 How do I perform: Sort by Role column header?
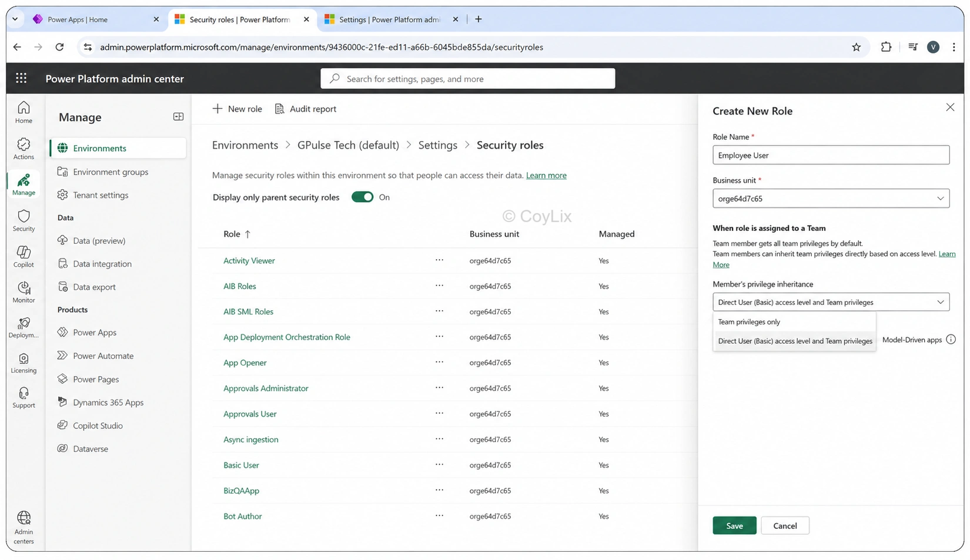[x=237, y=234]
